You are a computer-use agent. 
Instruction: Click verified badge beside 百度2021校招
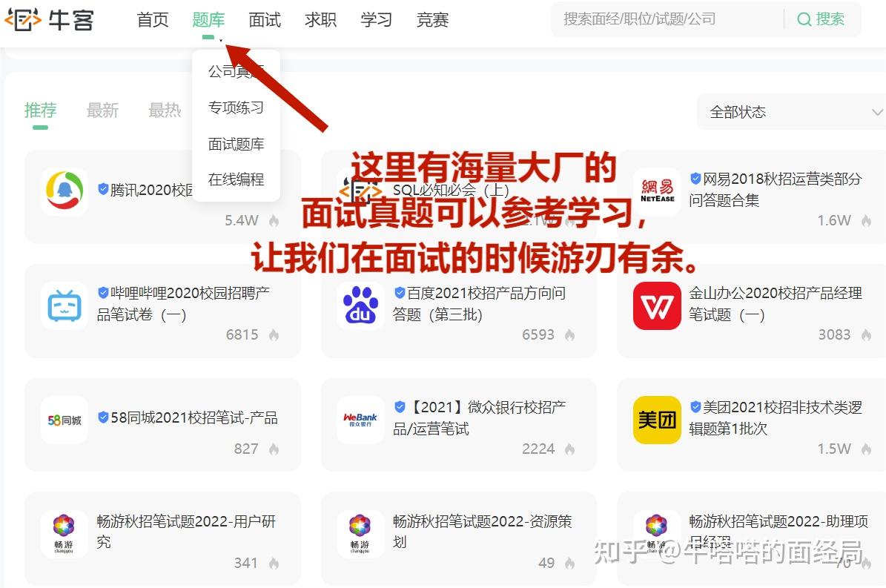[x=400, y=293]
